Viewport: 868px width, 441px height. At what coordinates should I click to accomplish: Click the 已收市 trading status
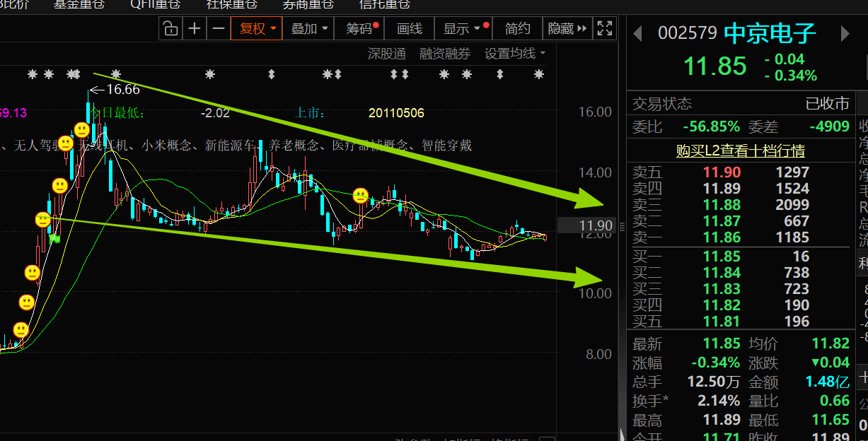pos(828,105)
